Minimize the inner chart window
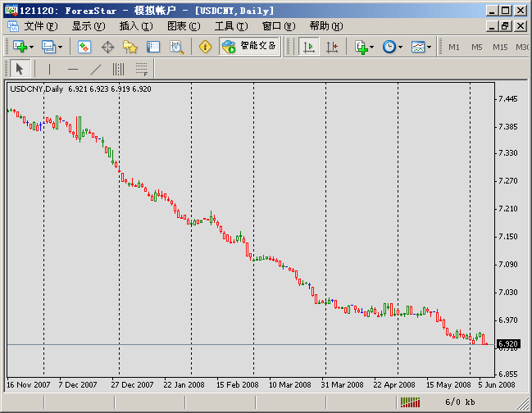Viewport: 532px width, 413px height. (492, 26)
